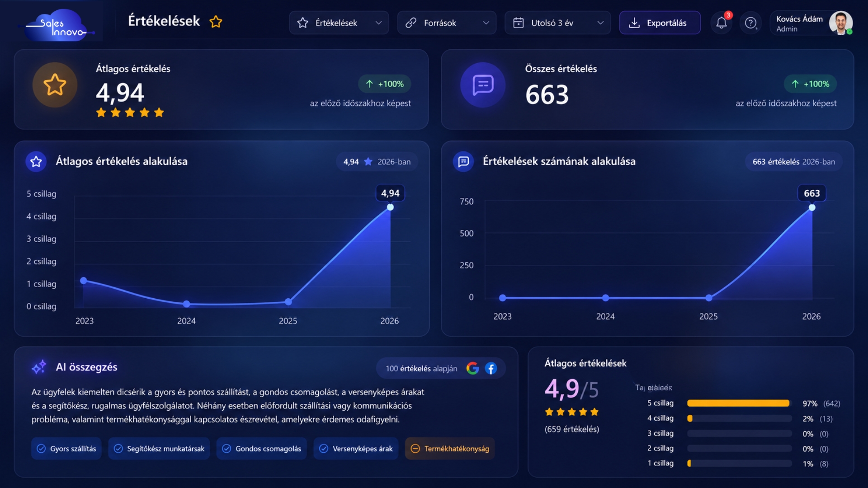The image size is (868, 488).
Task: Open the notifications bell
Action: tap(722, 23)
